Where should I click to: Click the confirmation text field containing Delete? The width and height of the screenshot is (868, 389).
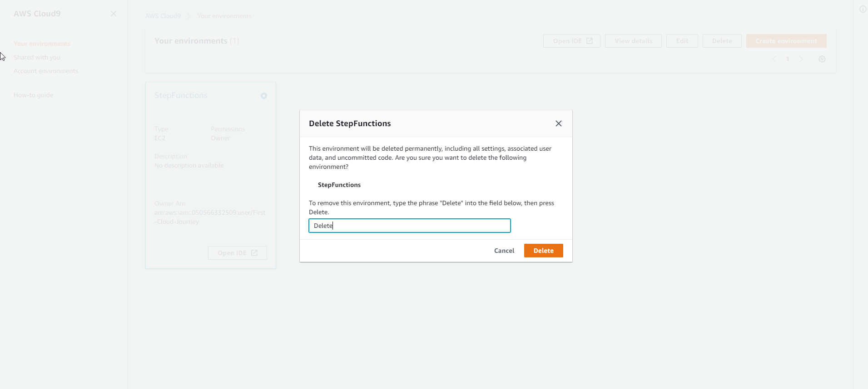(410, 226)
